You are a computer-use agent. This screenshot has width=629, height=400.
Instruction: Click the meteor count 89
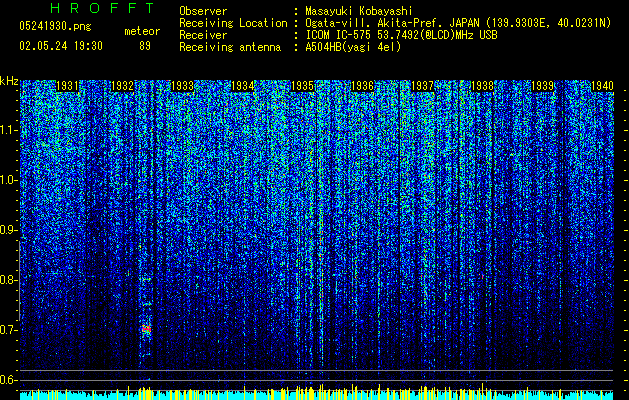(145, 46)
